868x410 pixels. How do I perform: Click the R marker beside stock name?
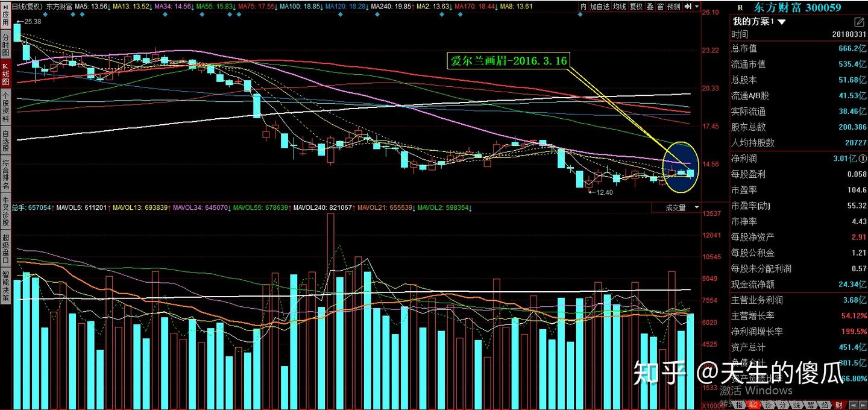(741, 8)
